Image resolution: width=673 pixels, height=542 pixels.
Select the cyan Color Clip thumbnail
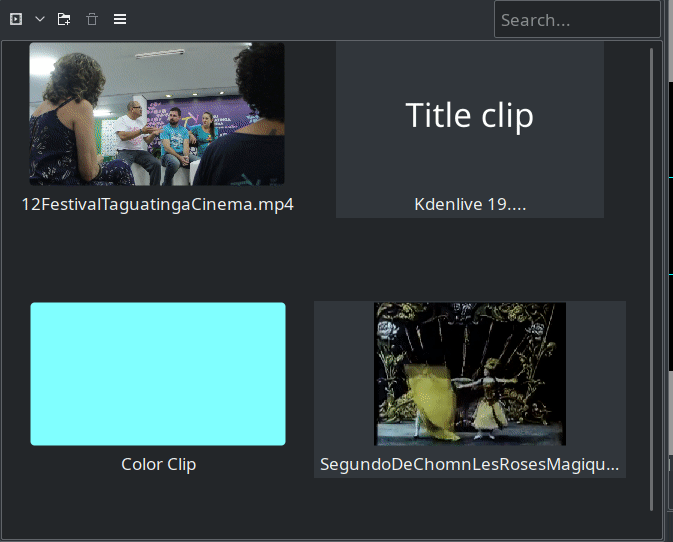click(158, 374)
